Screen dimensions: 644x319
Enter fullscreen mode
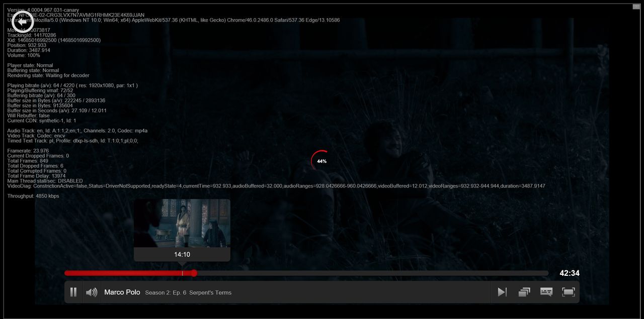(569, 292)
